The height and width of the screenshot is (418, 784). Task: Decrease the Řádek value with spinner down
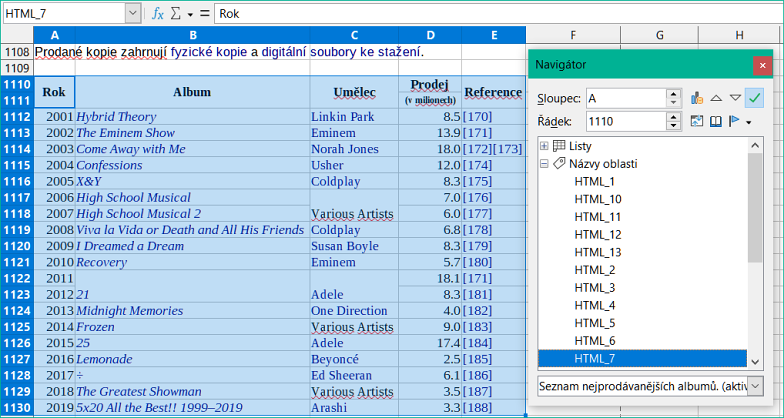(674, 126)
